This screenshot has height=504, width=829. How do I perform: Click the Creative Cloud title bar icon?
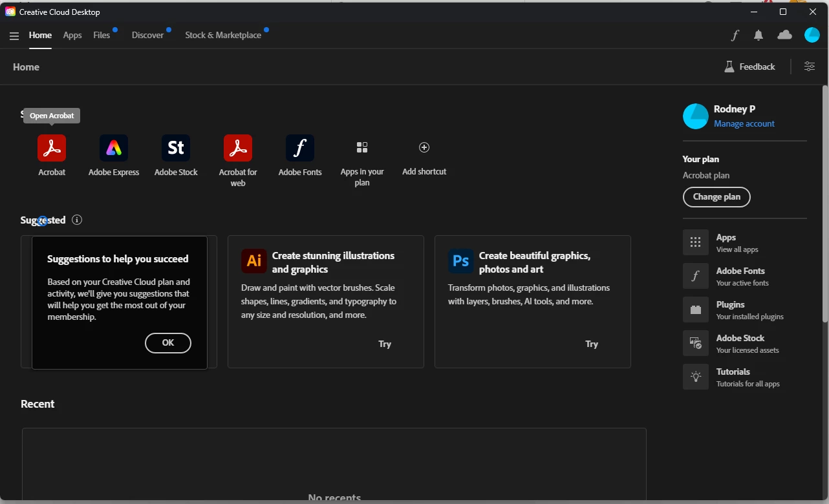pyautogui.click(x=10, y=12)
